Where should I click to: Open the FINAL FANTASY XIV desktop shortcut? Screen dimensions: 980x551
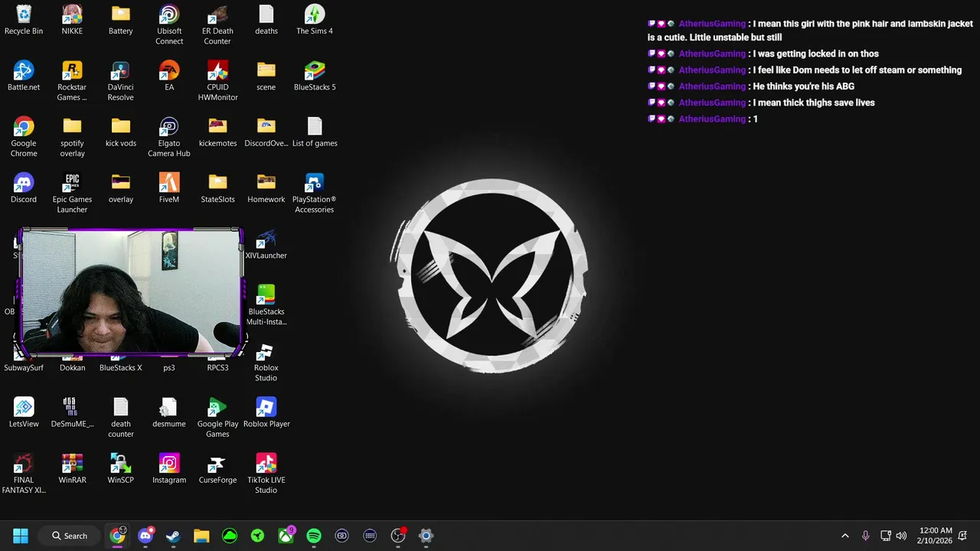24,474
